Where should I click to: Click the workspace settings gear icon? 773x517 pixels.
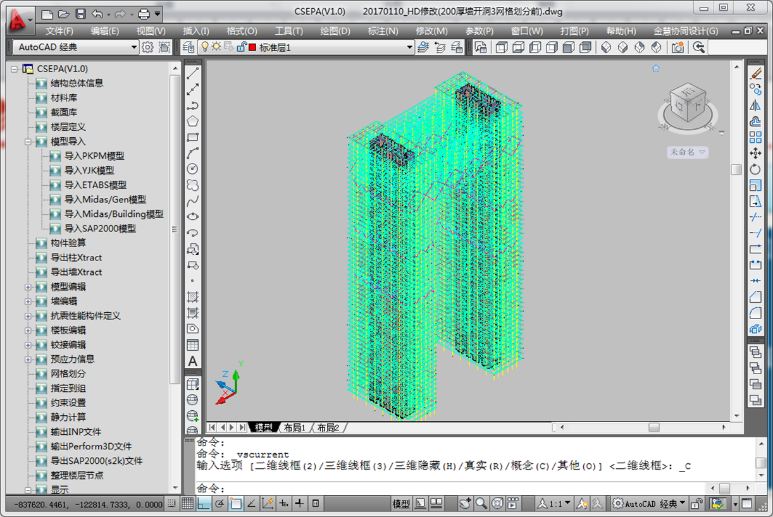click(148, 47)
